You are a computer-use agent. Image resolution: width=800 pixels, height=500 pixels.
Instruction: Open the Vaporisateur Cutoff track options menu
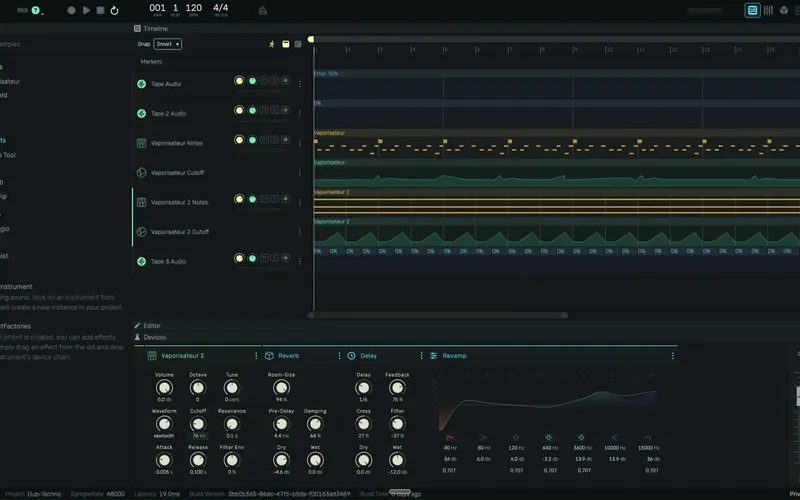[x=299, y=172]
